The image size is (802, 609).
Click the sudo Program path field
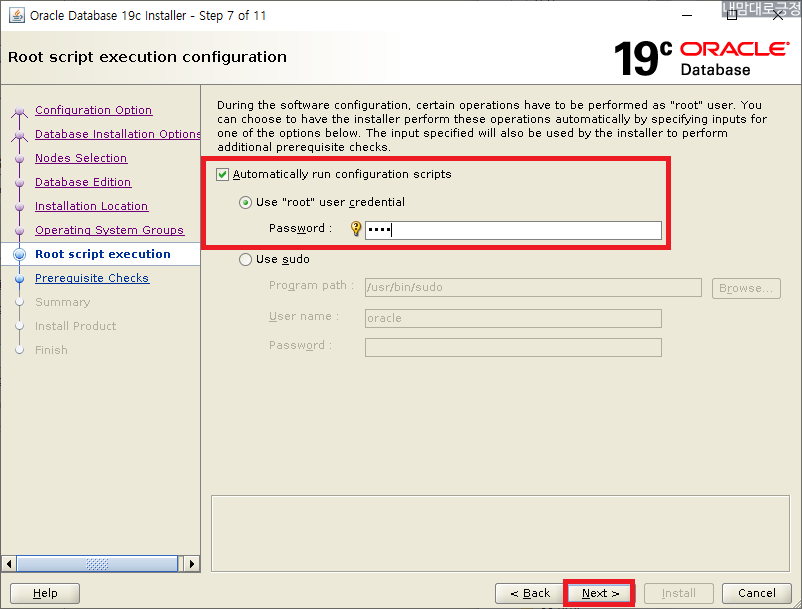[533, 287]
